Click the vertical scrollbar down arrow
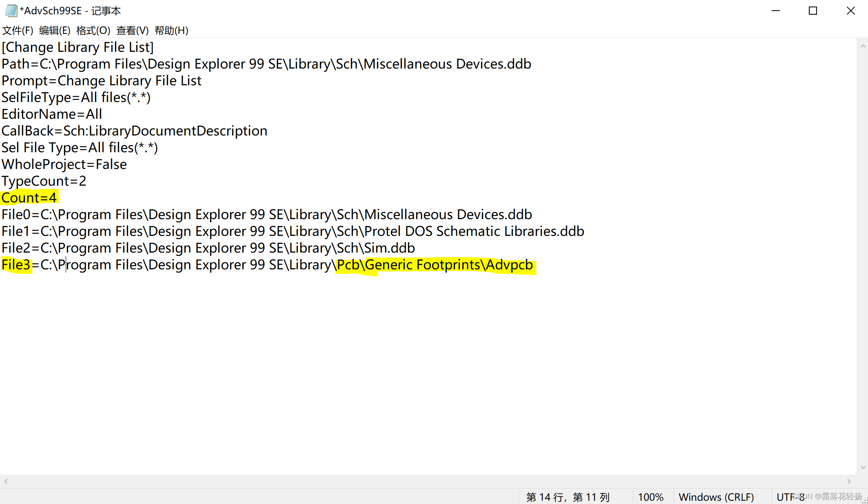This screenshot has width=868, height=504. (x=863, y=468)
